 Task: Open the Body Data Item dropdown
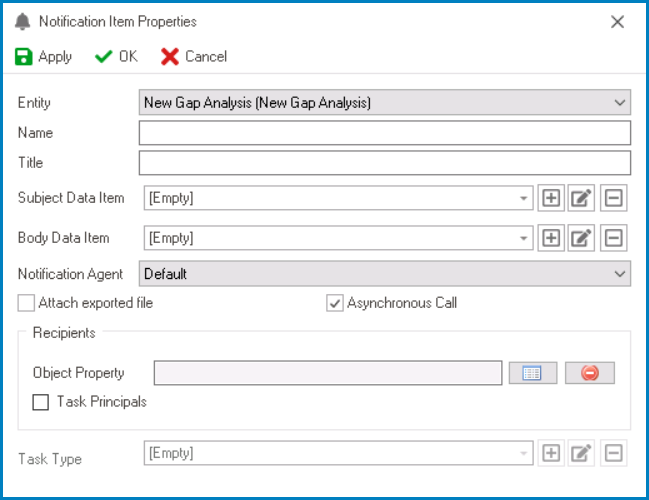(x=524, y=238)
